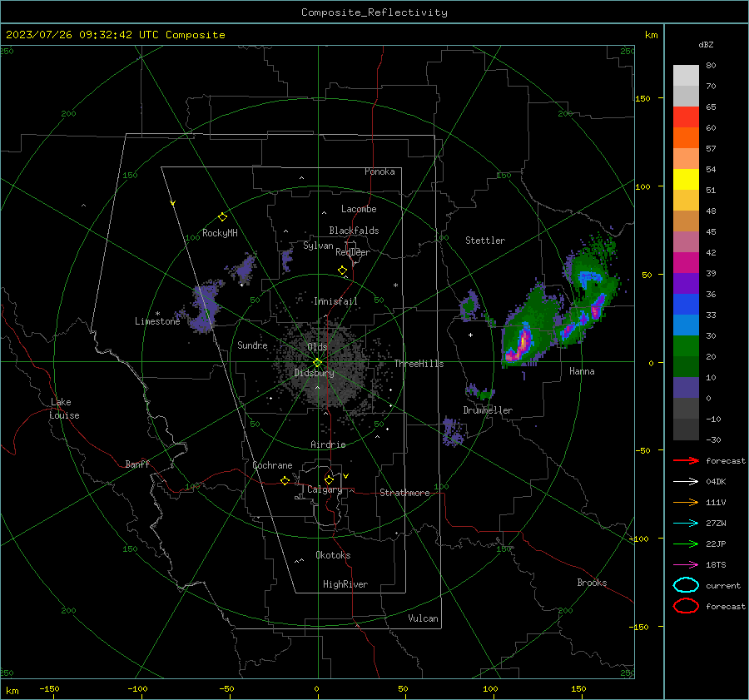Click the cyan current ellipse icon
Screen dimensions: 749x700
[686, 585]
